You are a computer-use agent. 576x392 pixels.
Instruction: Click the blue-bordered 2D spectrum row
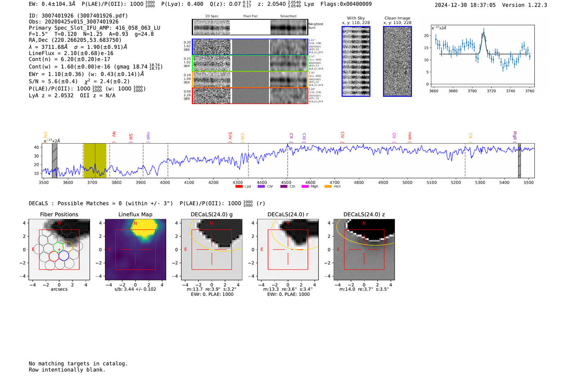(250, 47)
